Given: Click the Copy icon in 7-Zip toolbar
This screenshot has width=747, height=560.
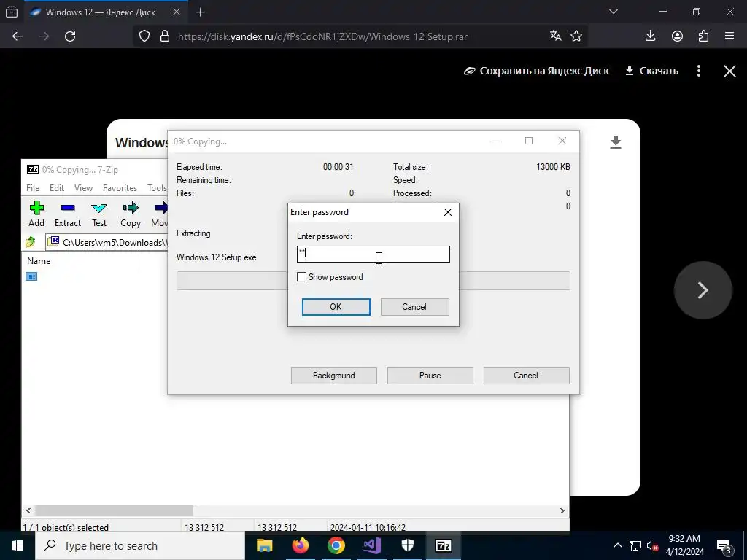Looking at the screenshot, I should [130, 208].
